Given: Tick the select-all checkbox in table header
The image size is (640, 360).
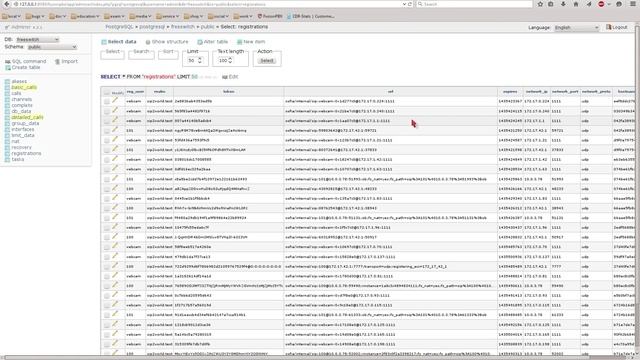Looking at the screenshot, I should tap(107, 93).
